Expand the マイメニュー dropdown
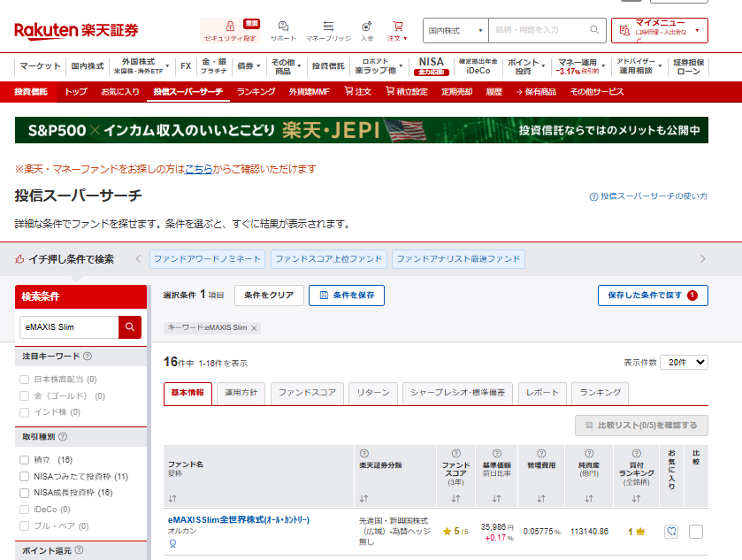The image size is (742, 560). coord(660,30)
